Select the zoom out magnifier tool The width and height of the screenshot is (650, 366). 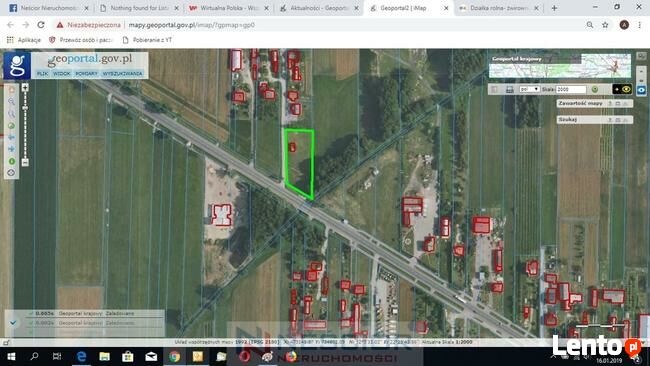(12, 114)
